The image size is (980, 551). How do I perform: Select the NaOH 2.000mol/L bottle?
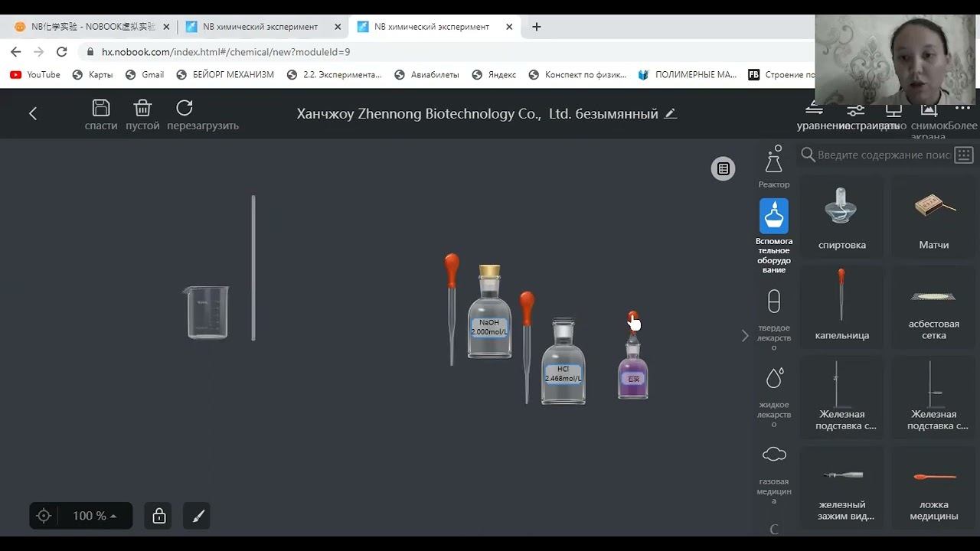pos(490,312)
